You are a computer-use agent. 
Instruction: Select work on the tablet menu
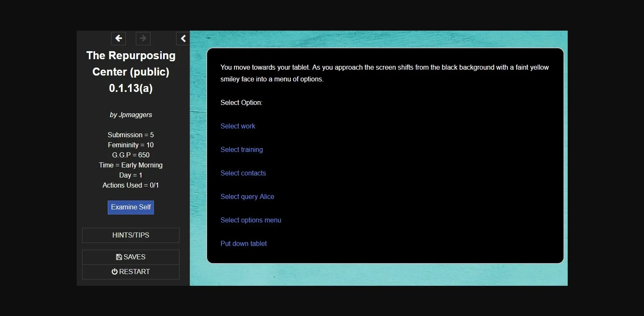tap(238, 126)
